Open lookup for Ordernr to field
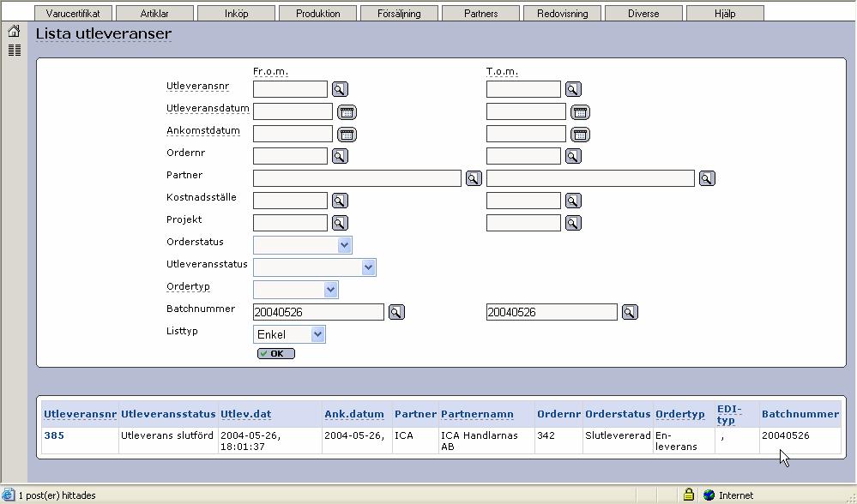 tap(573, 156)
